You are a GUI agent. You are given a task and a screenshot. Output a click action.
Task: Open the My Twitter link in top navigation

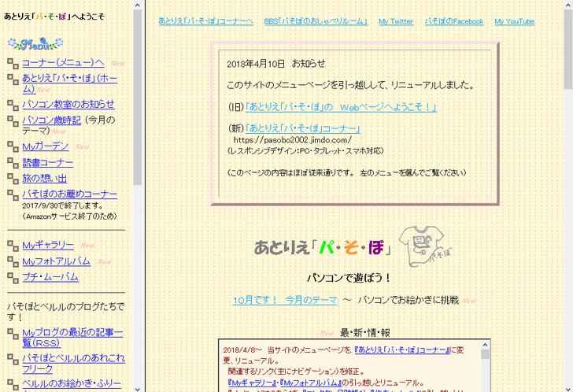point(395,21)
